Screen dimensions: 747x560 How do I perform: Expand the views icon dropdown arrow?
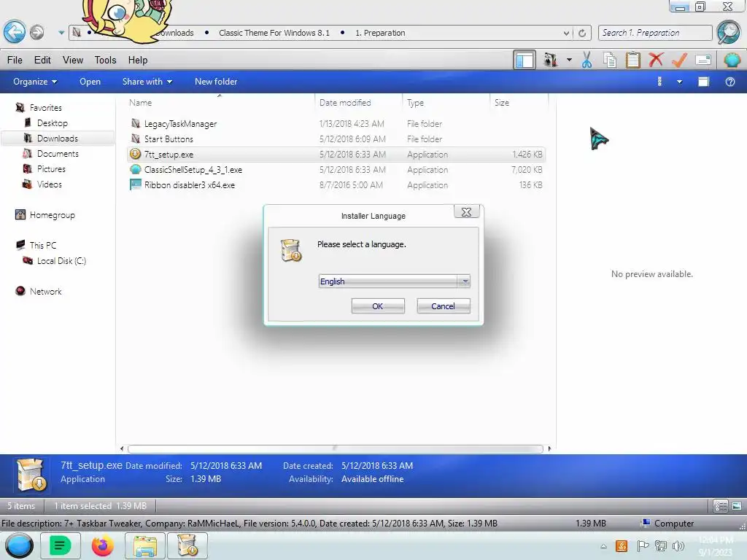[x=569, y=60]
